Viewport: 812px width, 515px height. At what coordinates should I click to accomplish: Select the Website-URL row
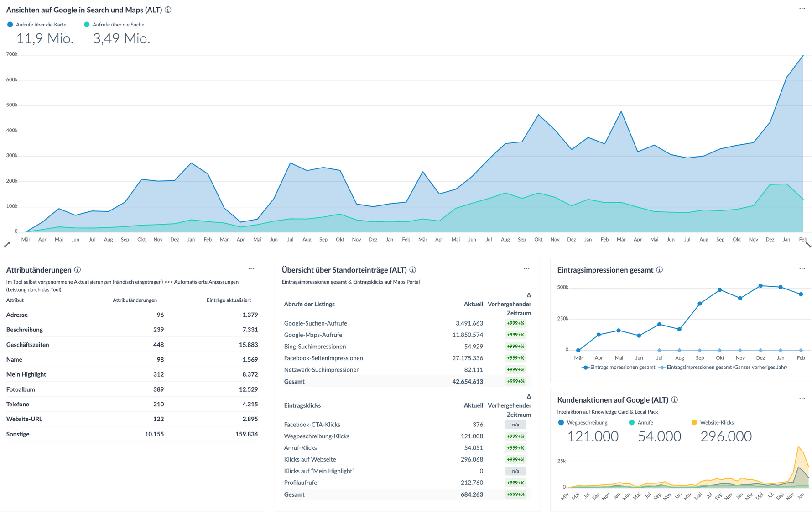coord(132,419)
